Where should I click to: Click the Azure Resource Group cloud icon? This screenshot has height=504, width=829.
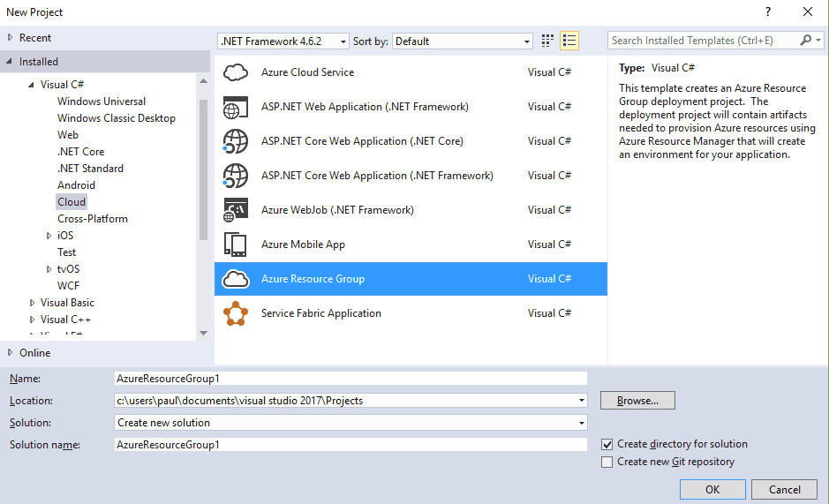(x=235, y=279)
